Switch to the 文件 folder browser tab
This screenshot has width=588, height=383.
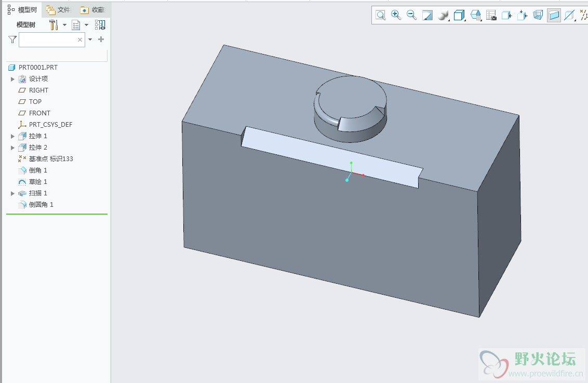point(59,10)
